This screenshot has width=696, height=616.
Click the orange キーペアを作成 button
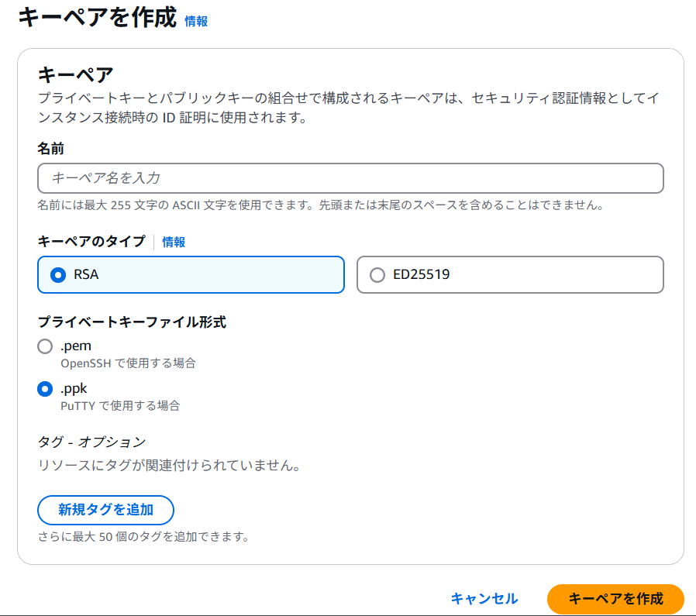(615, 599)
